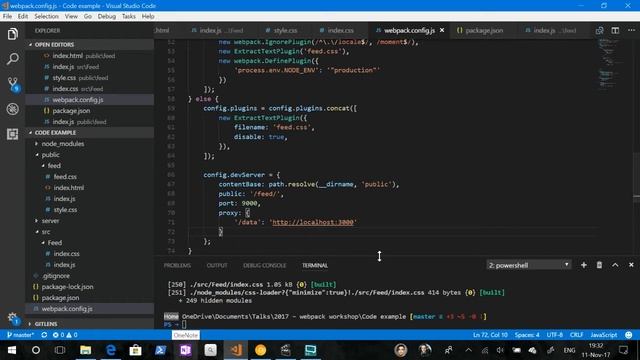Open OneNote from taskbar
The height and width of the screenshot is (360, 640).
point(185,350)
